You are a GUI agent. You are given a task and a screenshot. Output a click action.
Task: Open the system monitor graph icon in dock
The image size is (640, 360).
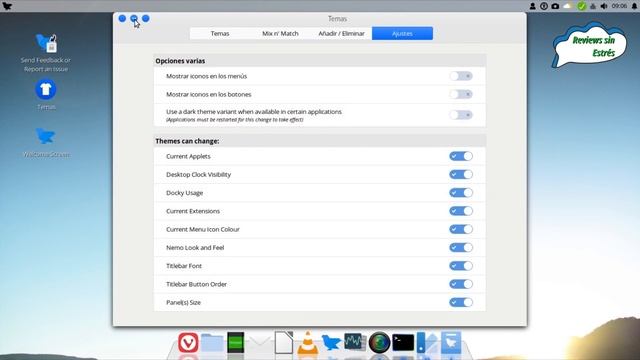tap(355, 342)
